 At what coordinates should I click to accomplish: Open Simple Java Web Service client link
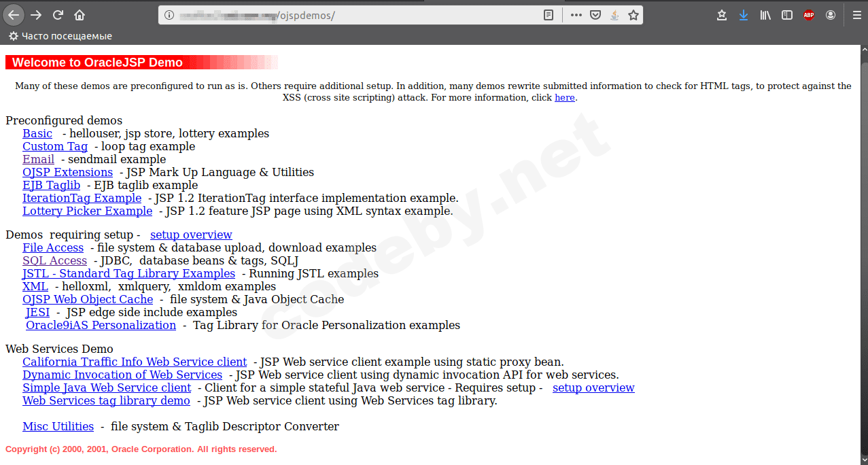pyautogui.click(x=107, y=388)
